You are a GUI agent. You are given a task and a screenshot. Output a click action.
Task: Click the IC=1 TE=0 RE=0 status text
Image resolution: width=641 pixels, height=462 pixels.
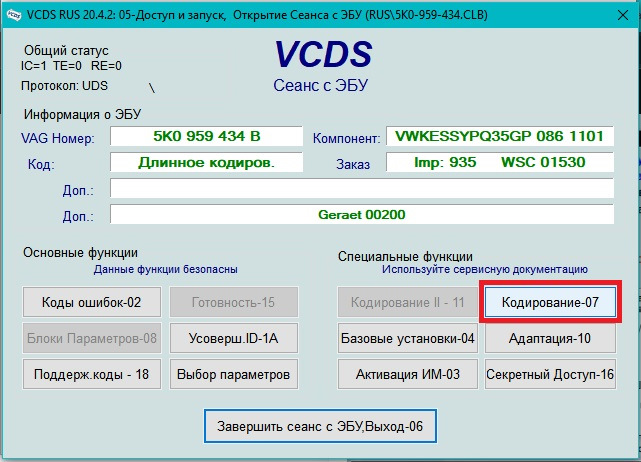pos(71,66)
